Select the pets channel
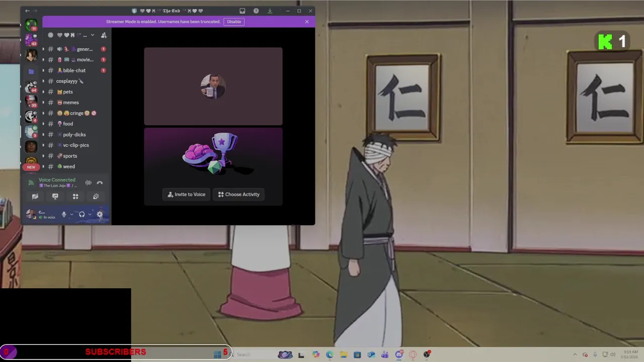The width and height of the screenshot is (644, 362). (x=74, y=92)
